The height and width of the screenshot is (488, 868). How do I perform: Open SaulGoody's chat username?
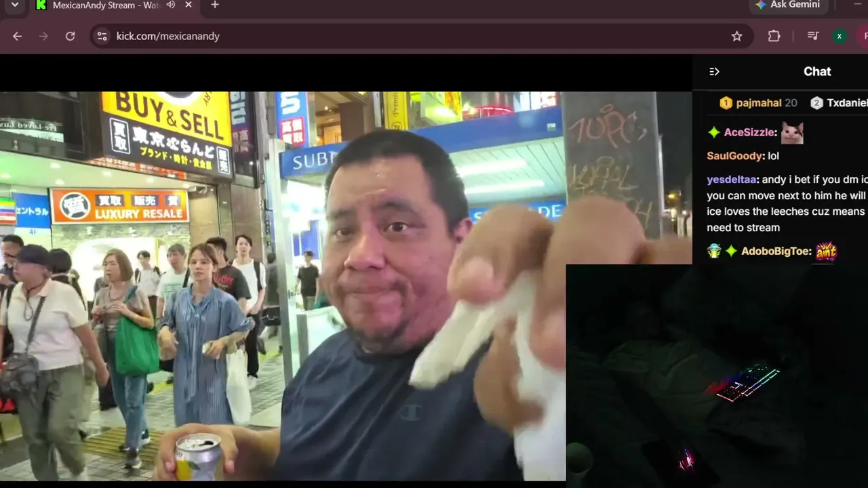coord(734,156)
